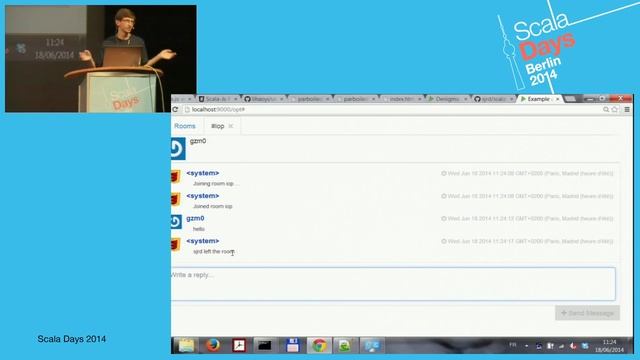The image size is (640, 360).
Task: Click the gzm0 avatar beside hello message
Action: tap(176, 222)
